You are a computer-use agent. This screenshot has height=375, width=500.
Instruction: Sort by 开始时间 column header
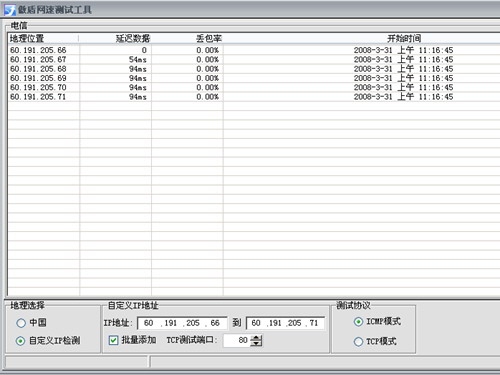(x=362, y=38)
